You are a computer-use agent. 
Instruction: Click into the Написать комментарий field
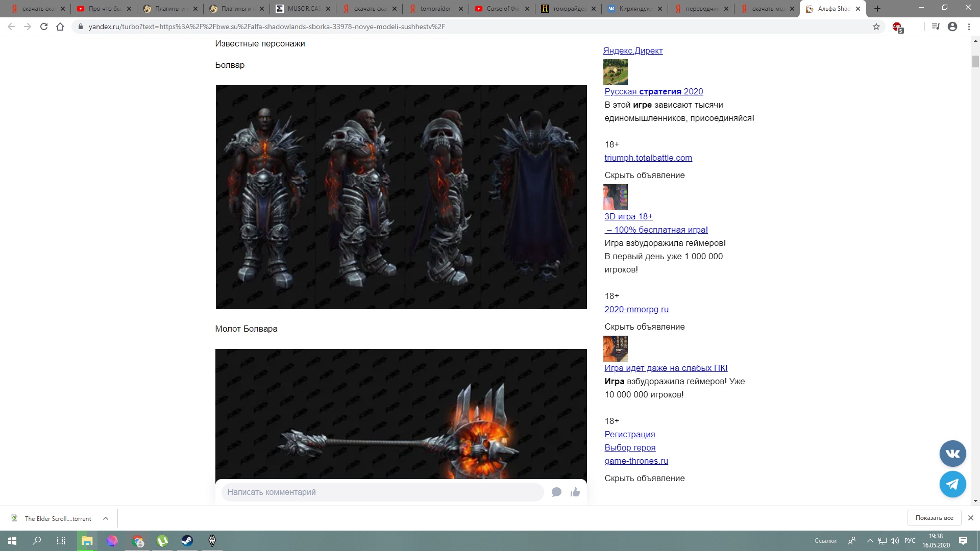383,492
